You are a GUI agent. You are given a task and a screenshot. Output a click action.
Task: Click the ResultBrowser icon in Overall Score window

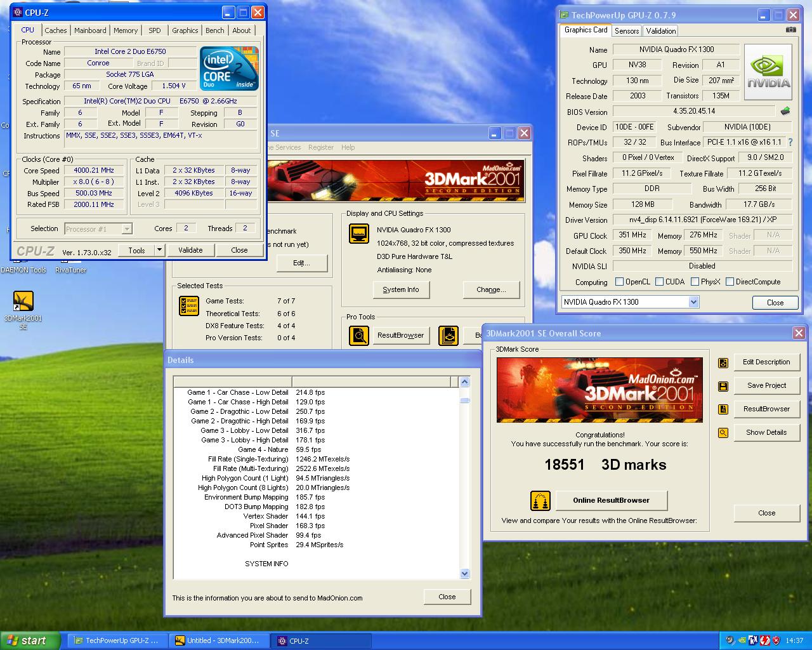(x=723, y=409)
